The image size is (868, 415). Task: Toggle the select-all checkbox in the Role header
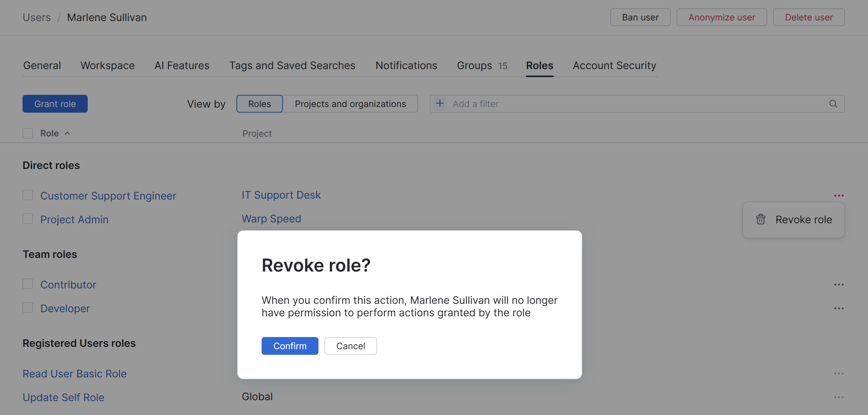click(x=28, y=133)
